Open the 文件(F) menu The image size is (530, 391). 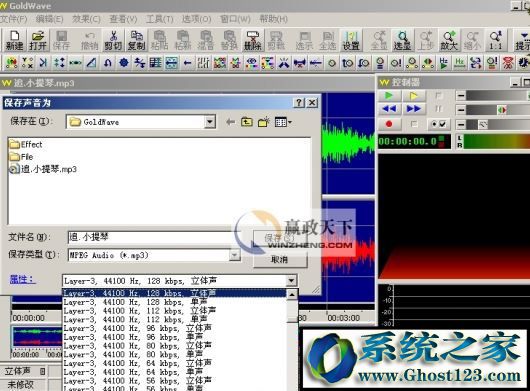pyautogui.click(x=14, y=19)
